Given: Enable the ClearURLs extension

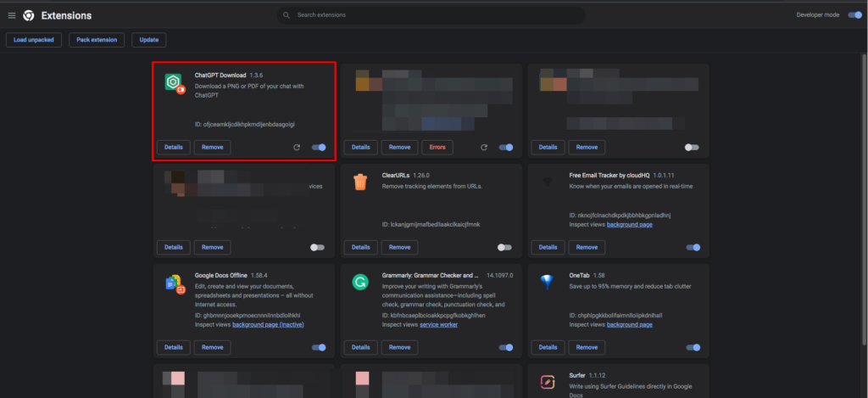Looking at the screenshot, I should pos(504,247).
